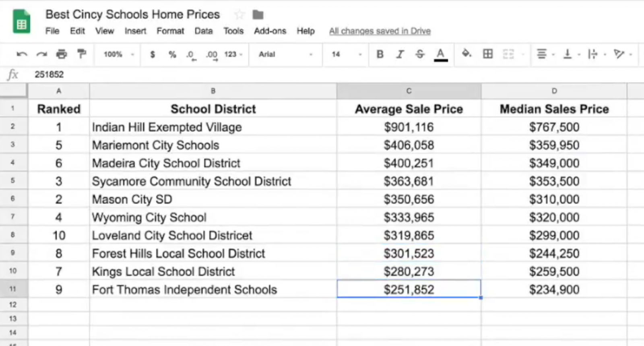Undo the last action

pyautogui.click(x=22, y=54)
